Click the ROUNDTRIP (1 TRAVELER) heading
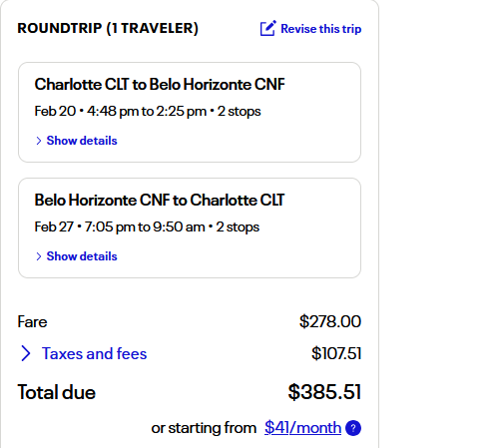 [108, 28]
